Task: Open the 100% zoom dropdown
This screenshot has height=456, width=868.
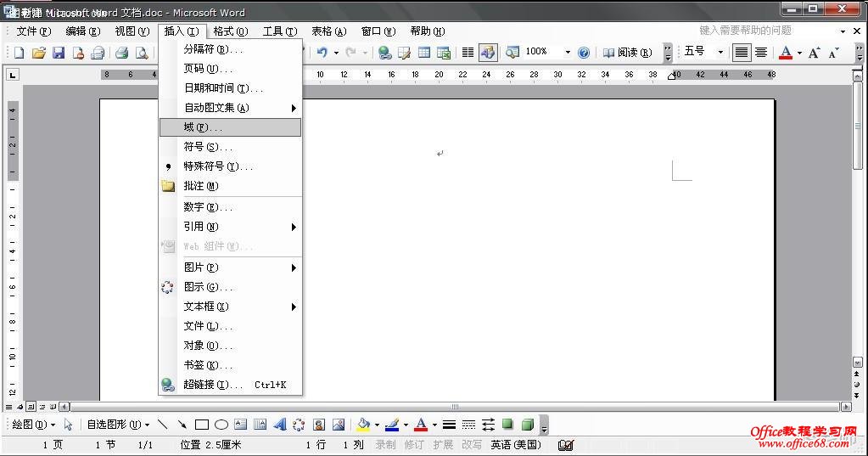Action: tap(568, 53)
